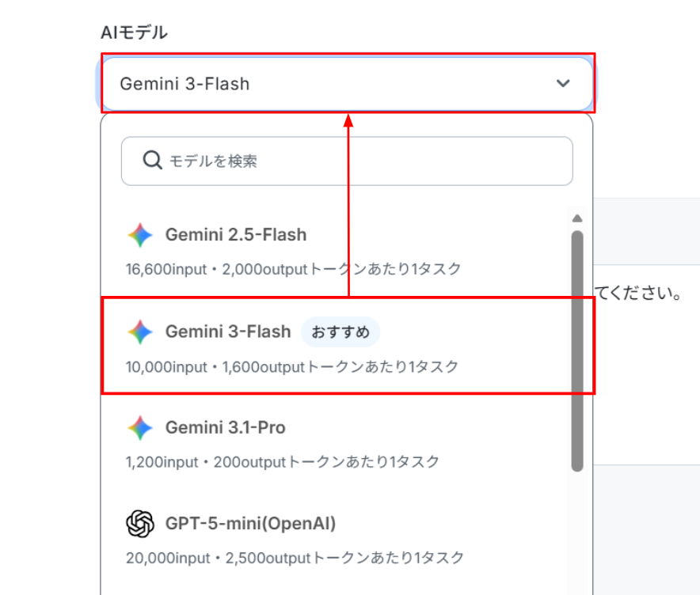Select Gemini 2.5-Flash model option

pos(335,251)
